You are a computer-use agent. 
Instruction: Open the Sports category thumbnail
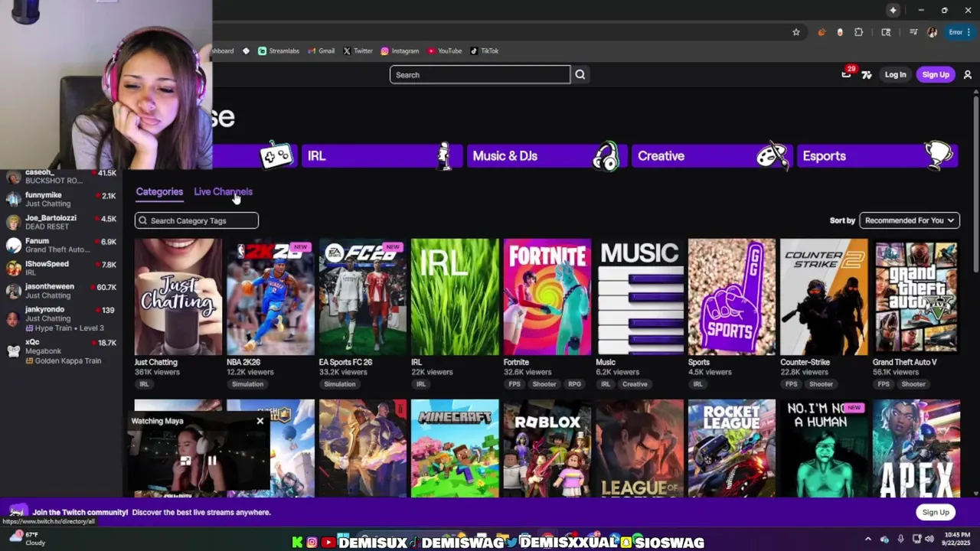pos(732,297)
